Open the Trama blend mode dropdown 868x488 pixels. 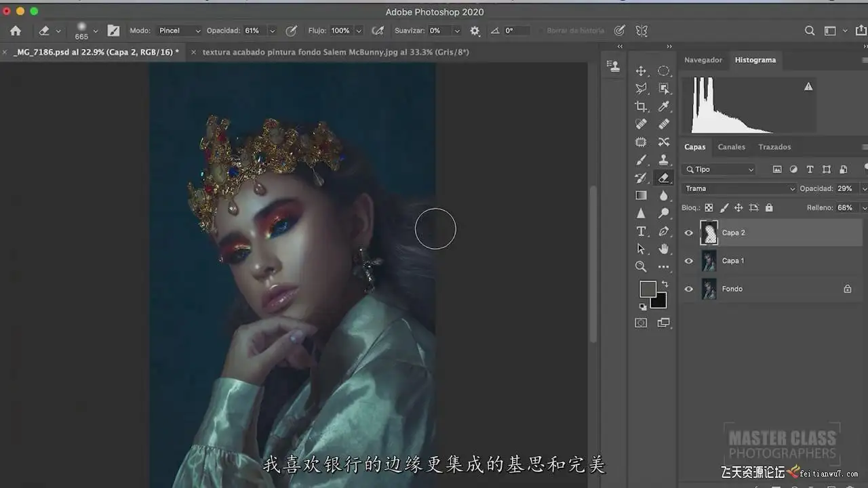pos(739,188)
